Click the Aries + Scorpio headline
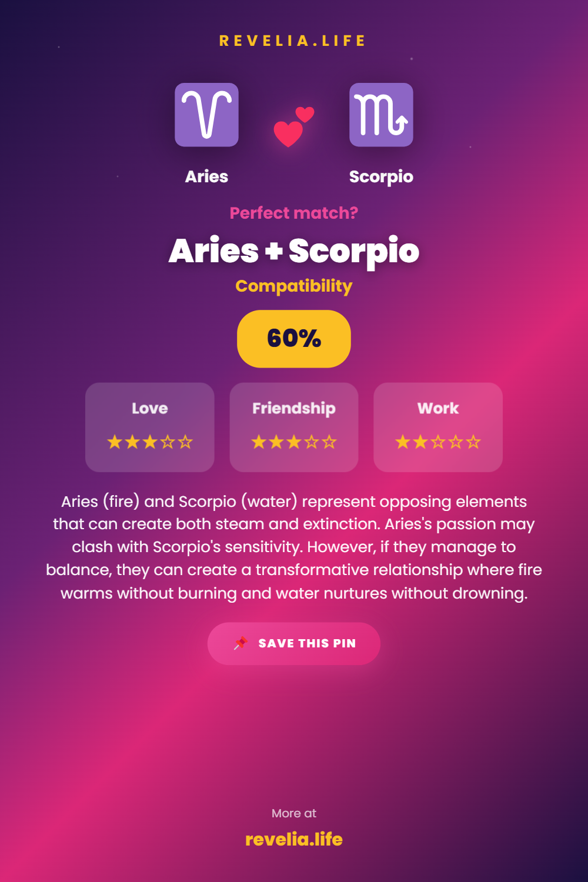This screenshot has width=588, height=882. (294, 251)
